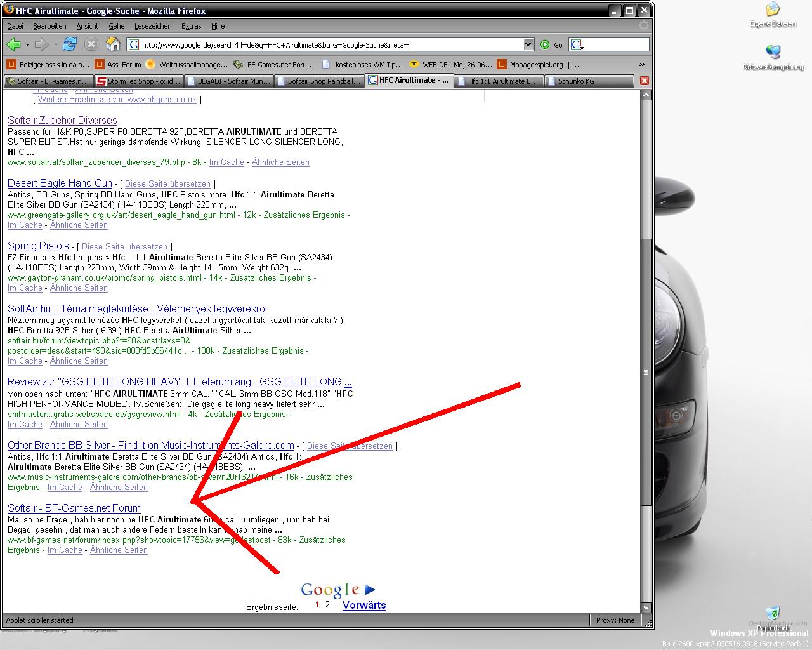The width and height of the screenshot is (812, 650).
Task: Open the Hilfe menu
Action: click(218, 26)
